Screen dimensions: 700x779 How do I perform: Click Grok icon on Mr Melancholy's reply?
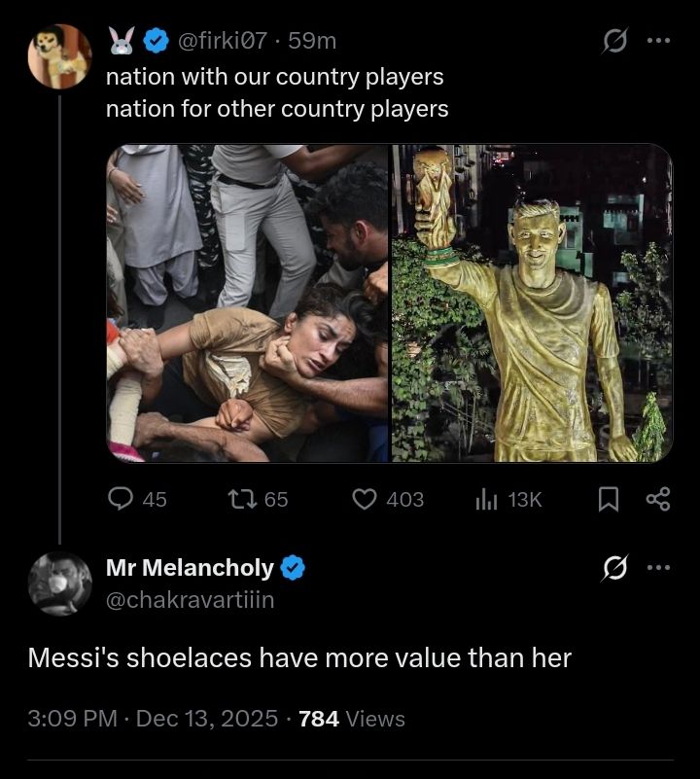[x=613, y=568]
